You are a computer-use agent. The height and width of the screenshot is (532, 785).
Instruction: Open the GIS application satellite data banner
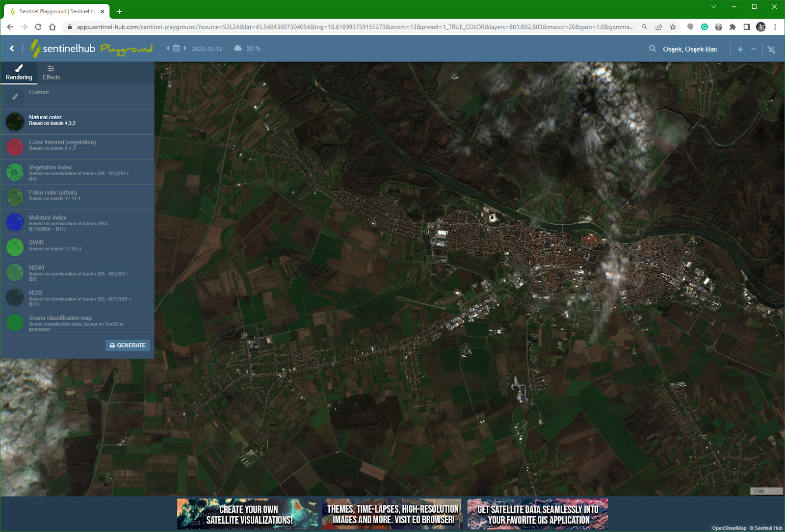tap(538, 514)
